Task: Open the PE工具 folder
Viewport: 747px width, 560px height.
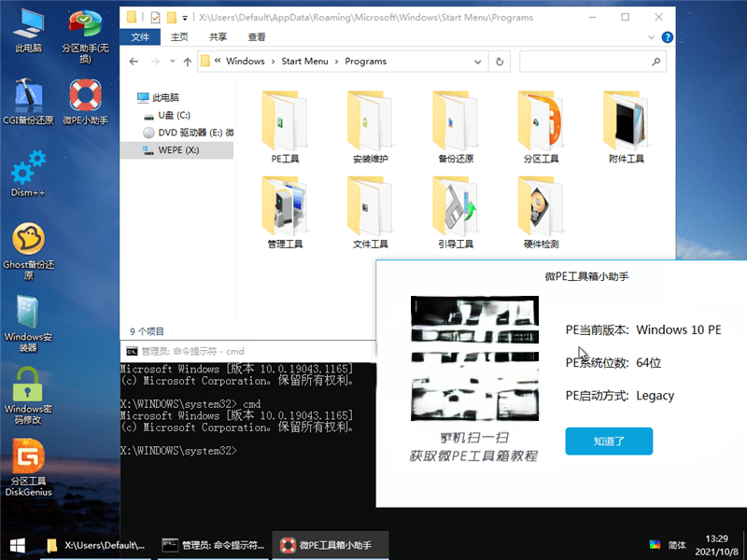Action: click(285, 127)
